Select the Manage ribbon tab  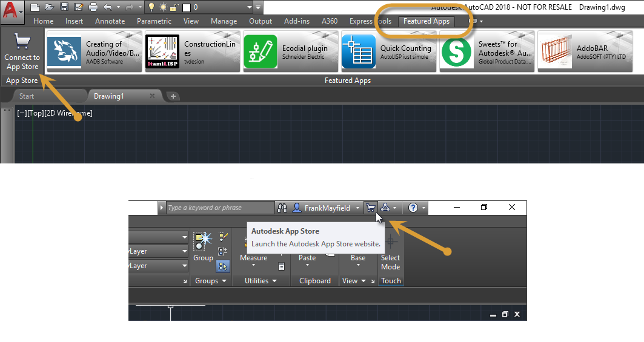224,21
